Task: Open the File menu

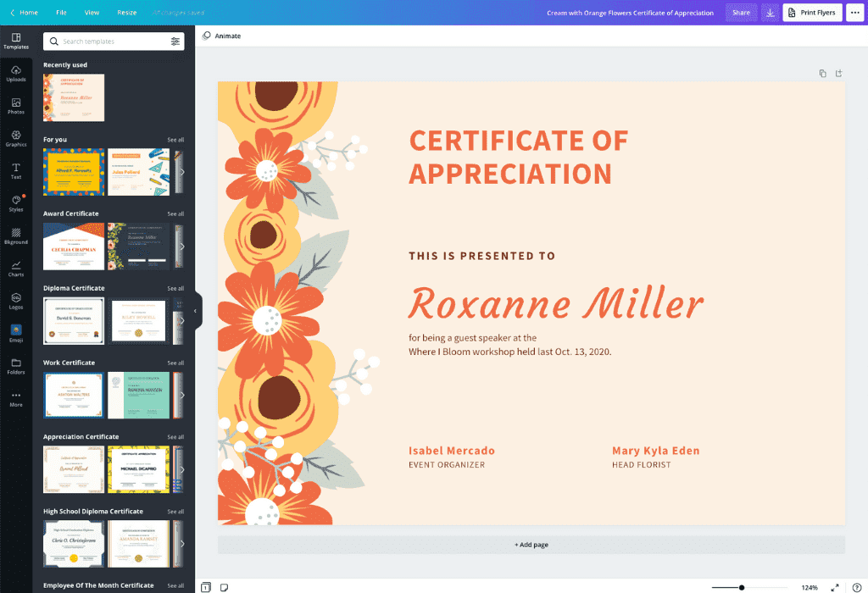Action: click(60, 12)
